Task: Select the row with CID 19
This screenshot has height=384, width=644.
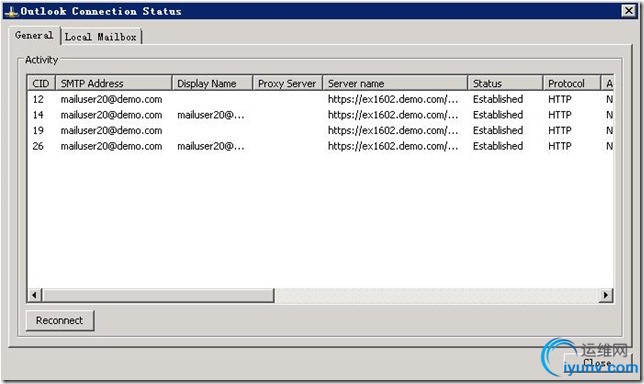Action: click(x=320, y=130)
